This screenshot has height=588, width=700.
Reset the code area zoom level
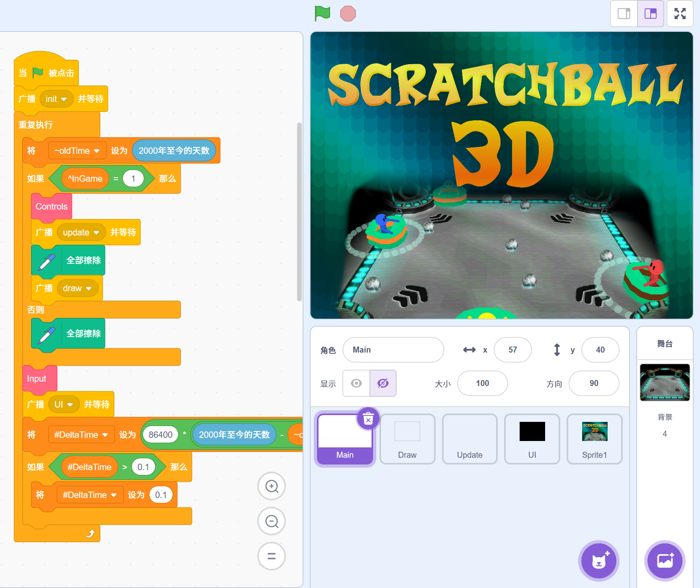coord(271,556)
